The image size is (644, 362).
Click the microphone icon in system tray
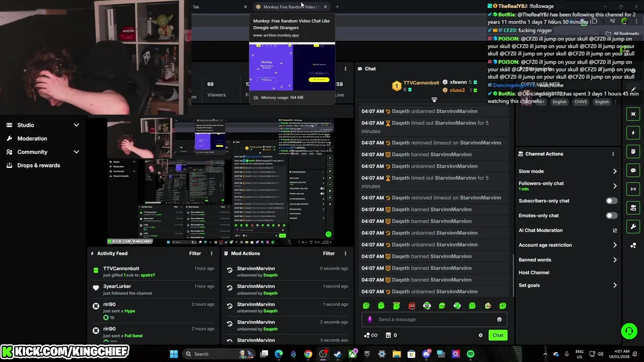(567, 354)
